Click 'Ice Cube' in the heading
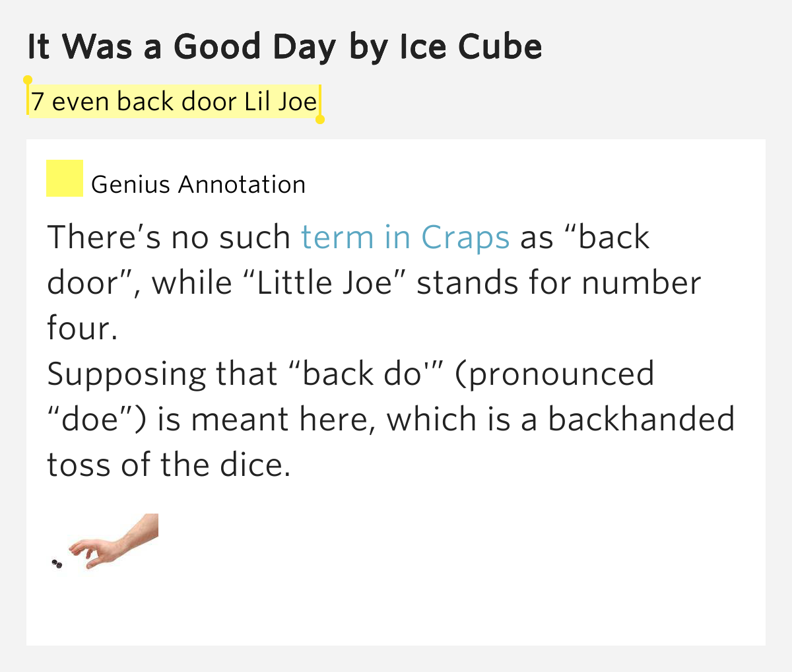 pos(471,48)
